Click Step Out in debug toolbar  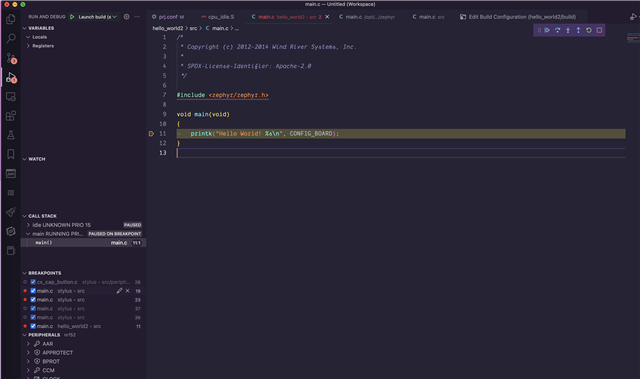[x=578, y=30]
